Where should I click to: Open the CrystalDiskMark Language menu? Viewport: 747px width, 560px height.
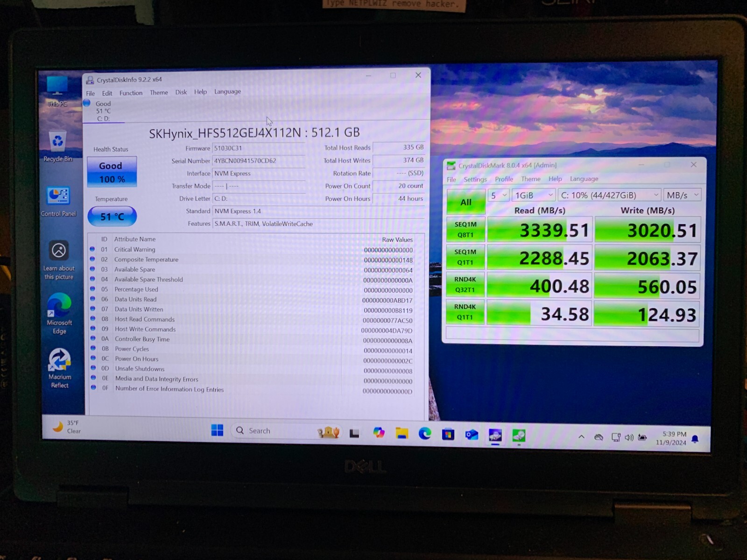tap(584, 179)
